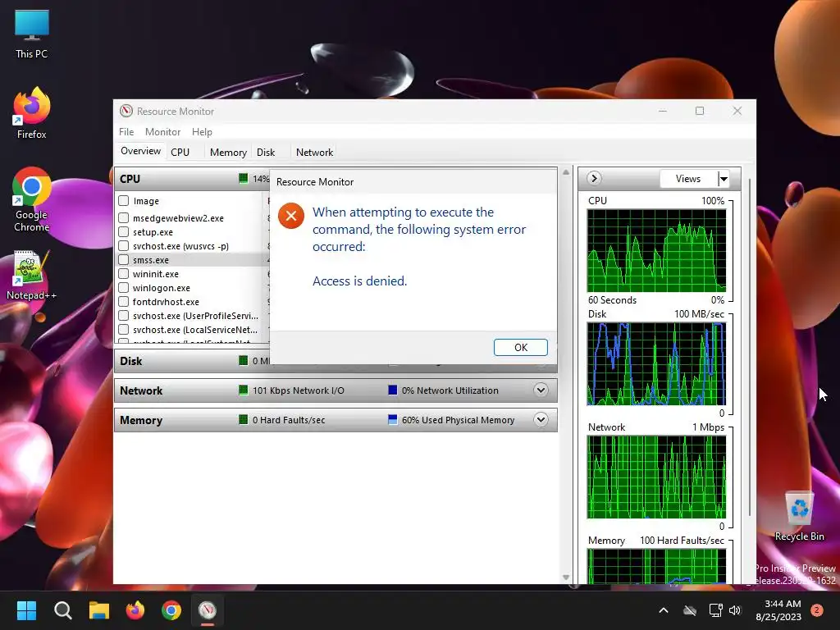
Task: Select Firefox desktop shortcut
Action: click(32, 113)
